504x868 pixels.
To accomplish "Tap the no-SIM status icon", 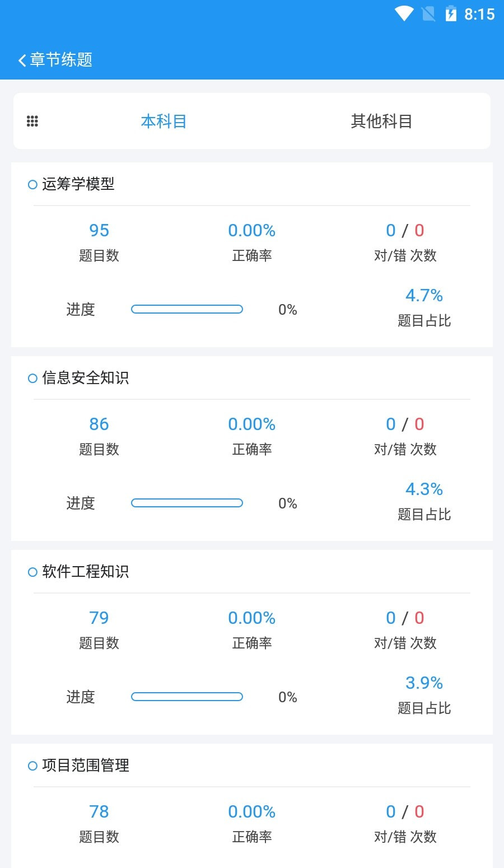I will pyautogui.click(x=428, y=13).
